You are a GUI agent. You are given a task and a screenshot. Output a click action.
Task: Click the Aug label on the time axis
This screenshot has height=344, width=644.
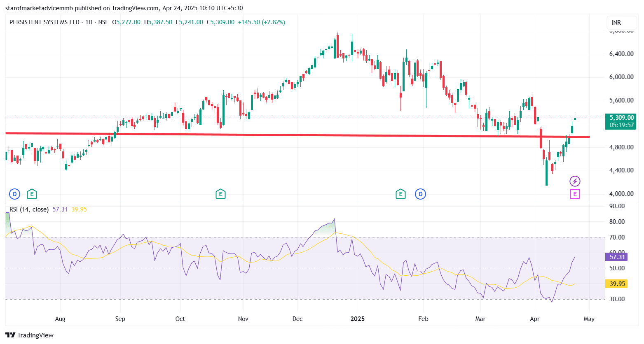[x=60, y=319]
